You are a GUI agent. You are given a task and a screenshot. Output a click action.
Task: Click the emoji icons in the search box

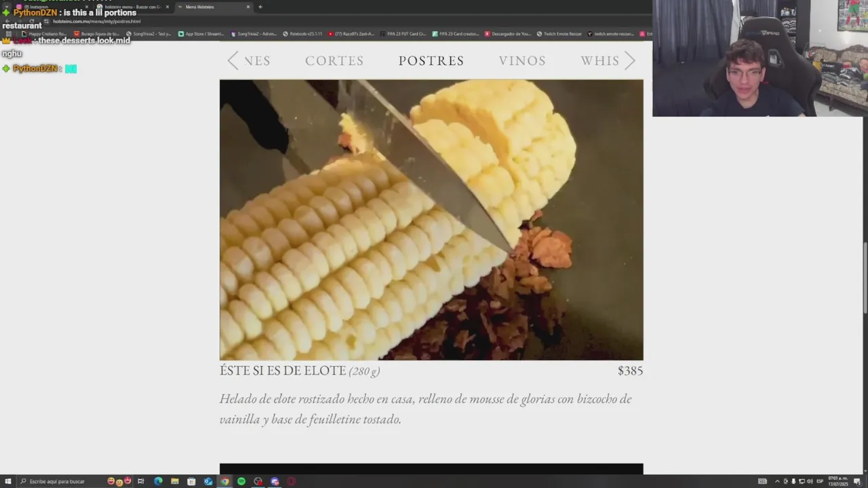coord(119,481)
